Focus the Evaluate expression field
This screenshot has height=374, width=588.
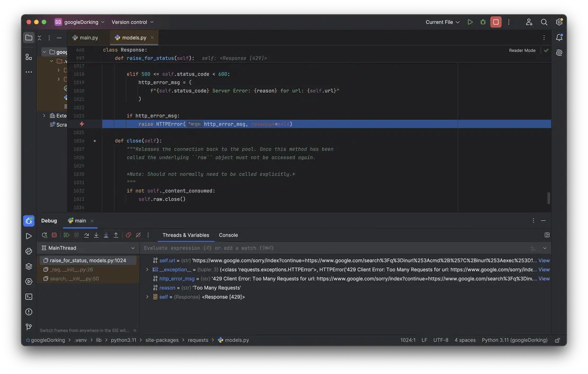334,248
